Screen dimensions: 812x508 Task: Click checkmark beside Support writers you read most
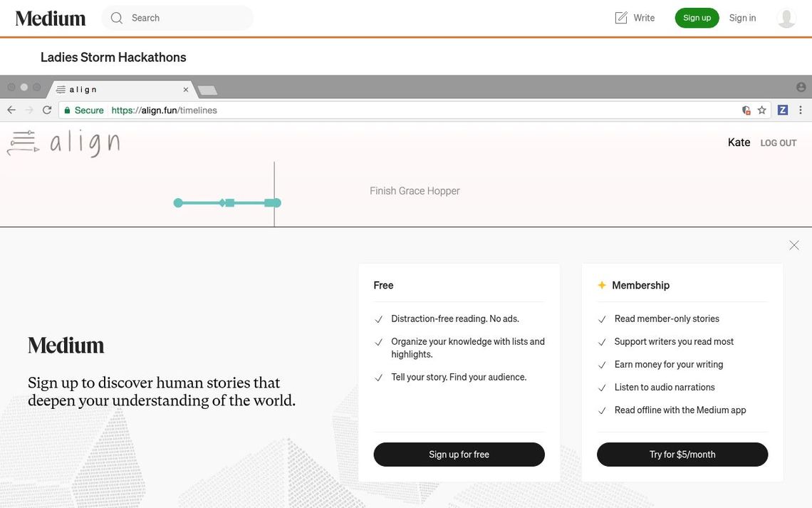click(602, 342)
